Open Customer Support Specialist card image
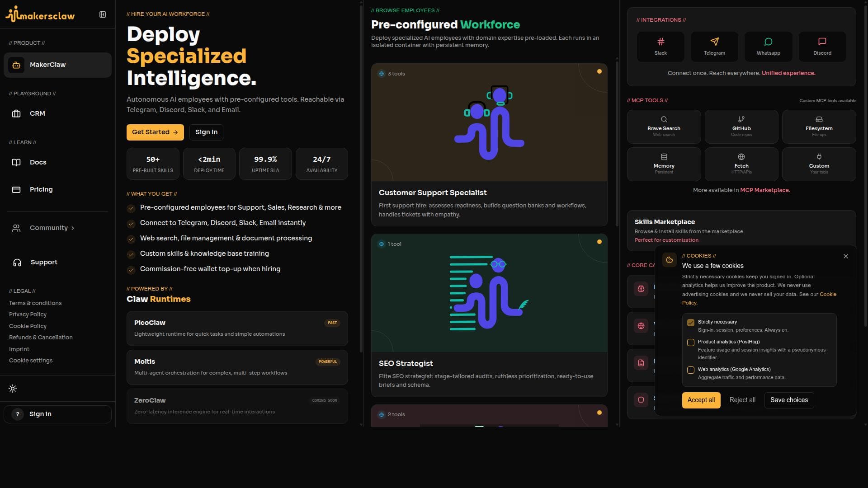868x488 pixels. tap(489, 122)
